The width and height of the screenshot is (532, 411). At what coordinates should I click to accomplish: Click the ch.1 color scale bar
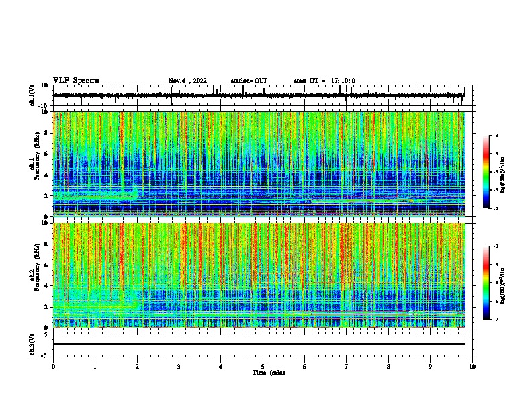click(x=486, y=172)
